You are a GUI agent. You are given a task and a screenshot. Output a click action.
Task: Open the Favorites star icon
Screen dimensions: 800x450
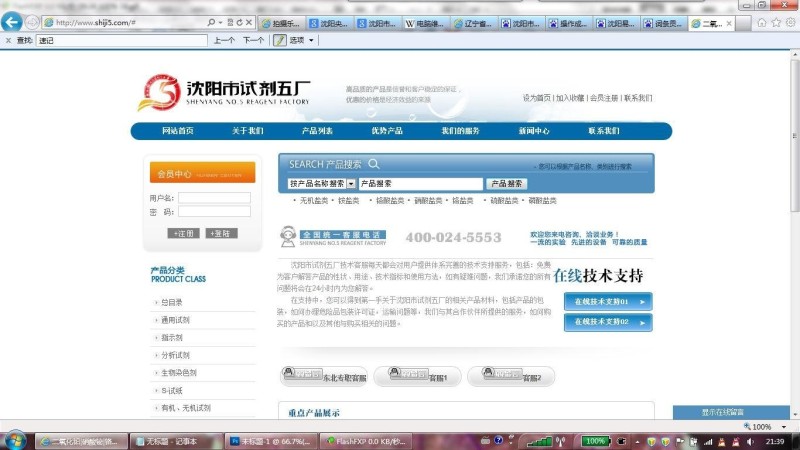pyautogui.click(x=775, y=22)
